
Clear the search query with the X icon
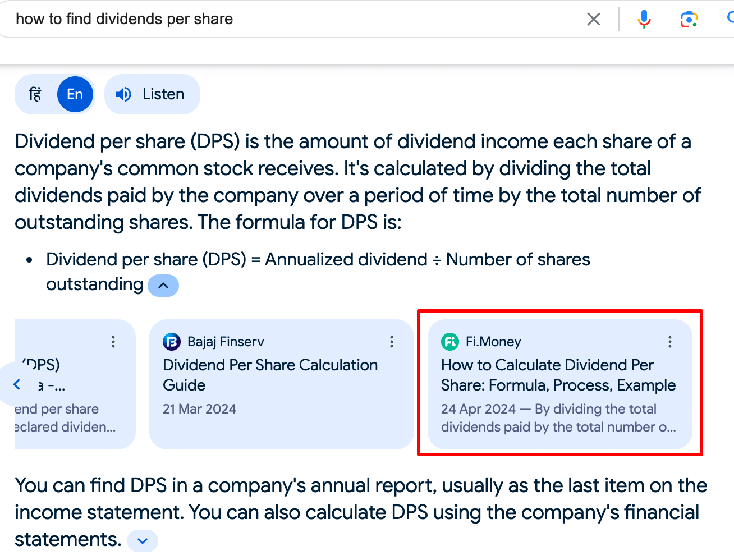point(593,20)
